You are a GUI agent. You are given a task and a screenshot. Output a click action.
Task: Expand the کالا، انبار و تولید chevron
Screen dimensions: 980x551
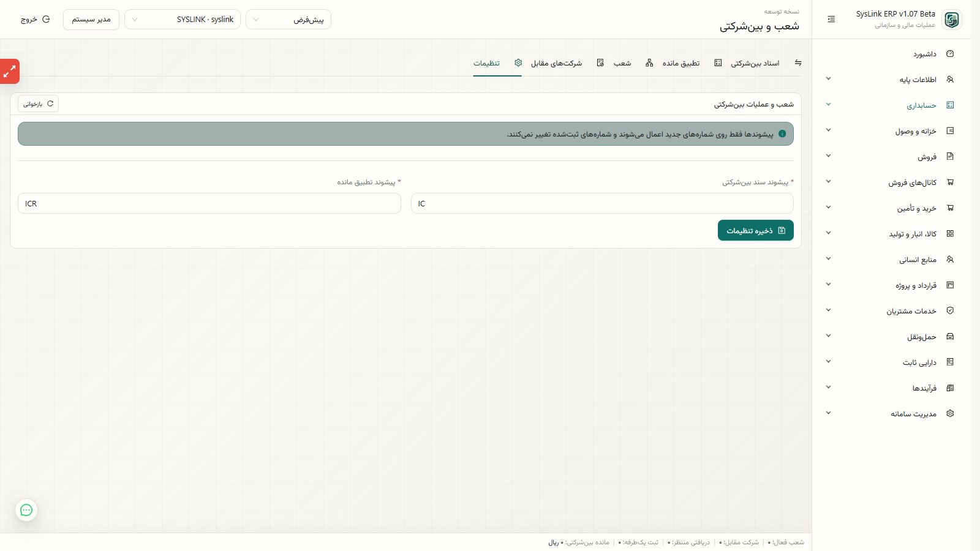point(828,233)
